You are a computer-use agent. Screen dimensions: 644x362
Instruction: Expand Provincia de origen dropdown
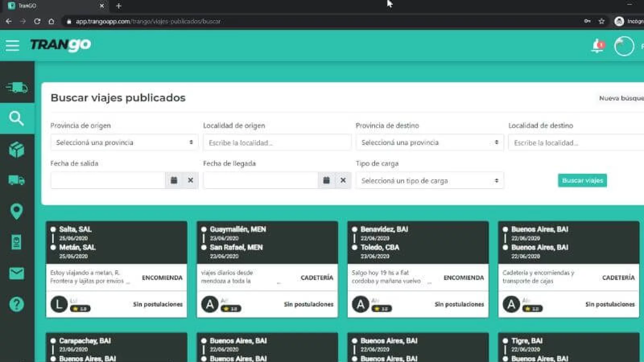tap(124, 142)
